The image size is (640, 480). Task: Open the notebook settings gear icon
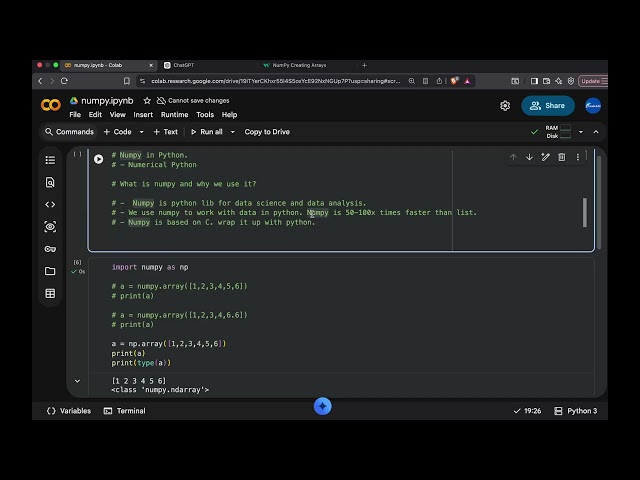[505, 106]
